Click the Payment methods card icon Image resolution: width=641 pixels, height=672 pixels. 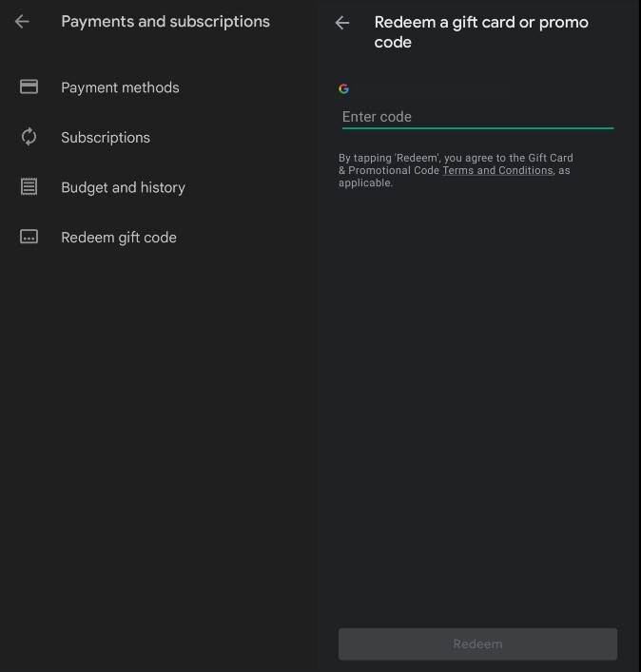tap(29, 87)
